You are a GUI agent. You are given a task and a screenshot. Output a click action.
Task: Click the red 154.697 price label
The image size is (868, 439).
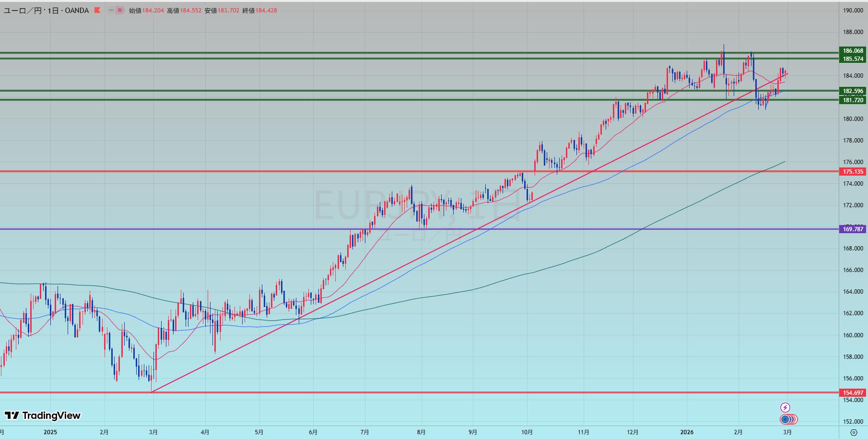click(853, 393)
